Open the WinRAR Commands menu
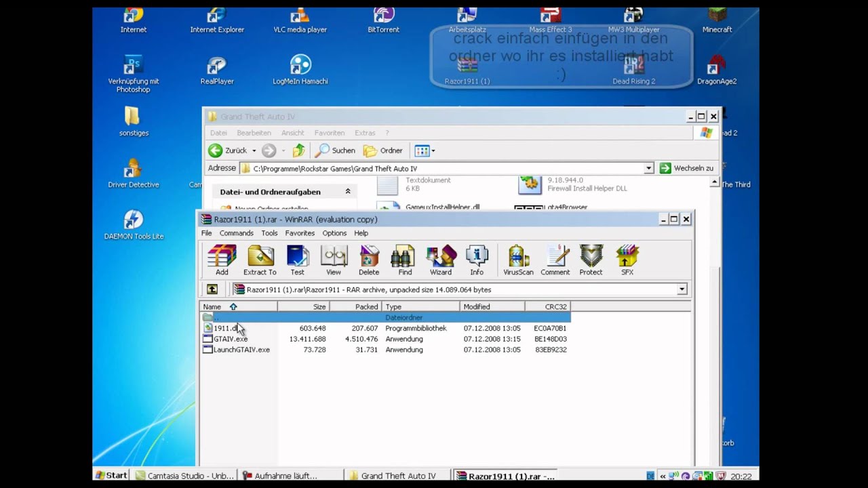This screenshot has width=868, height=488. click(237, 233)
